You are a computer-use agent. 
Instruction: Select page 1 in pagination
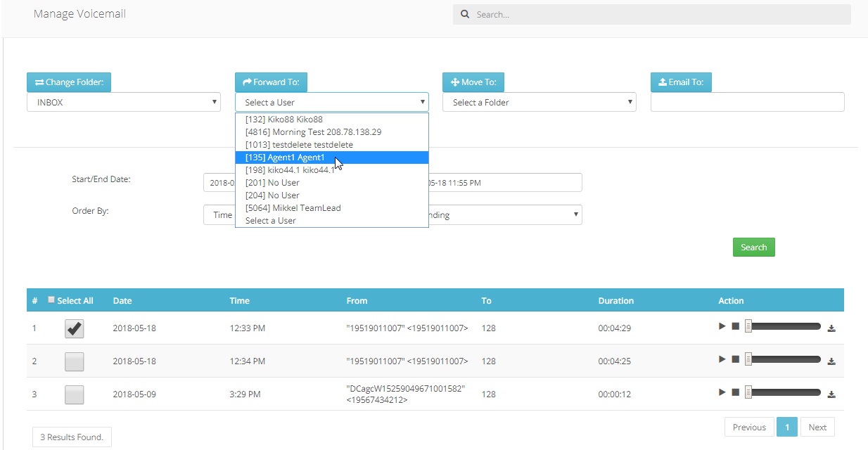(x=787, y=427)
